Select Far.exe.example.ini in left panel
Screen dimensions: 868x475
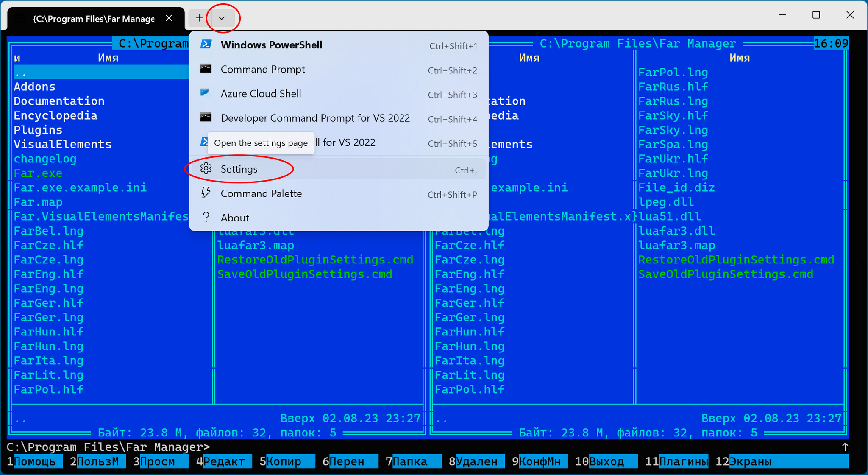[80, 187]
